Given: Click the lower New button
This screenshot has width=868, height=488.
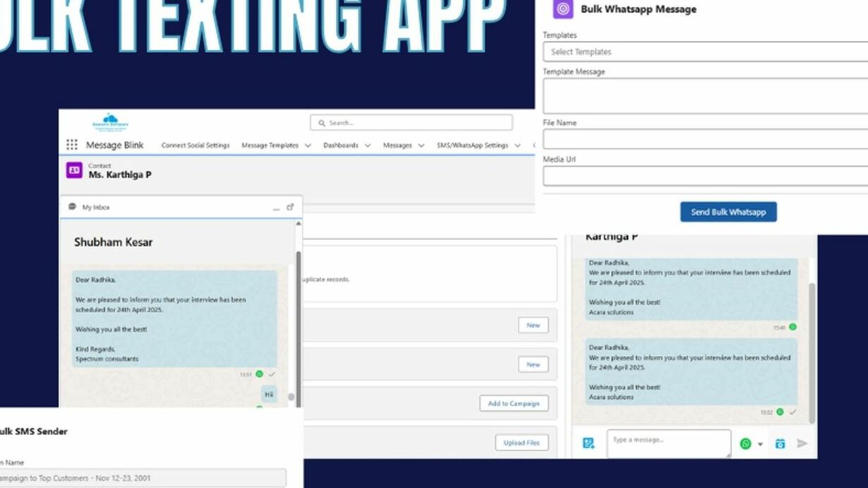Looking at the screenshot, I should (533, 364).
